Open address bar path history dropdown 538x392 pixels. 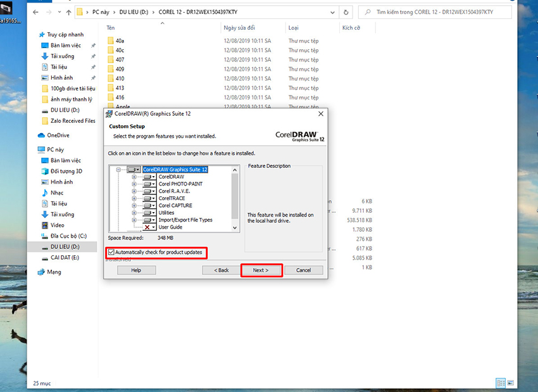tap(332, 13)
